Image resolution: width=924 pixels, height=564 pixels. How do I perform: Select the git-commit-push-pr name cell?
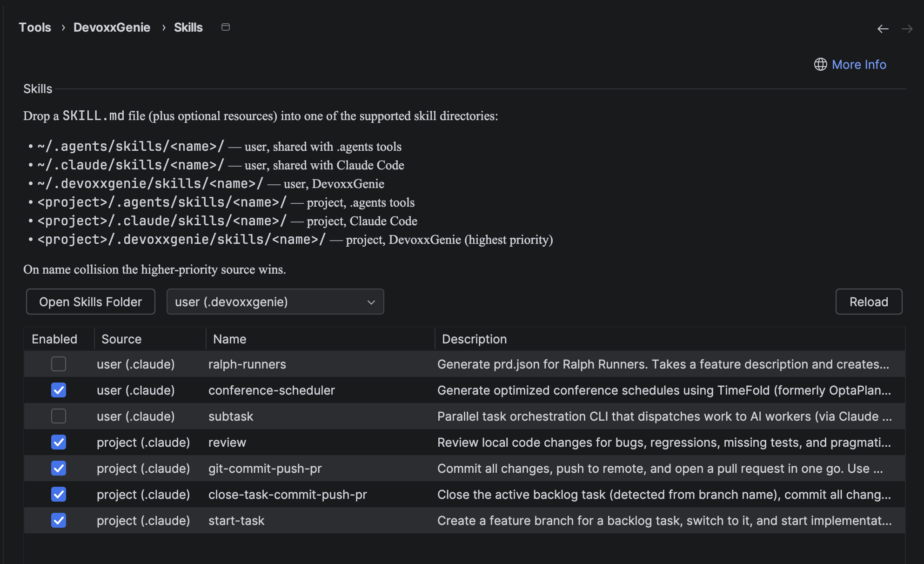[x=320, y=468]
